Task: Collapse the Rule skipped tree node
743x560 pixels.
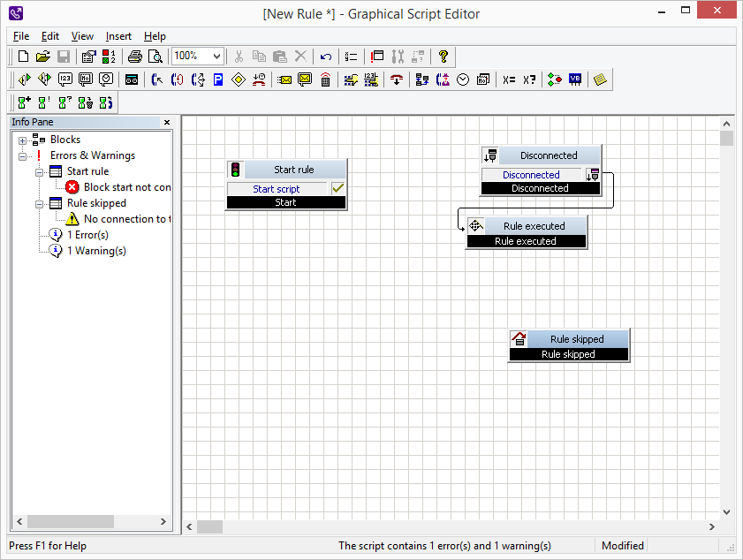Action: pyautogui.click(x=40, y=203)
